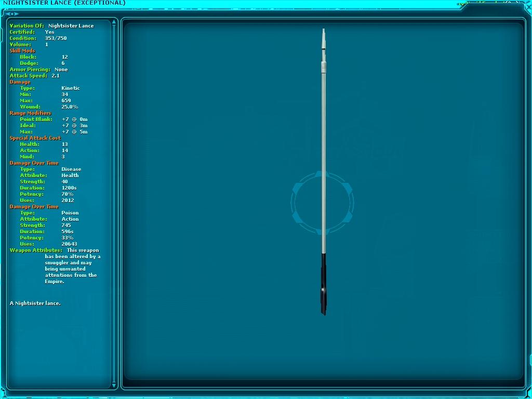Click the smuggler alteration warning text

73,266
